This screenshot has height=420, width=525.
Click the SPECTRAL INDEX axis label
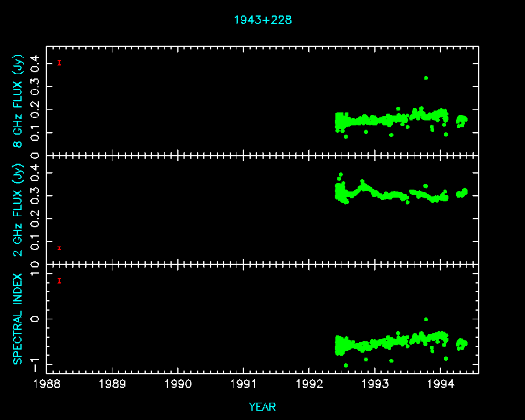pyautogui.click(x=18, y=319)
